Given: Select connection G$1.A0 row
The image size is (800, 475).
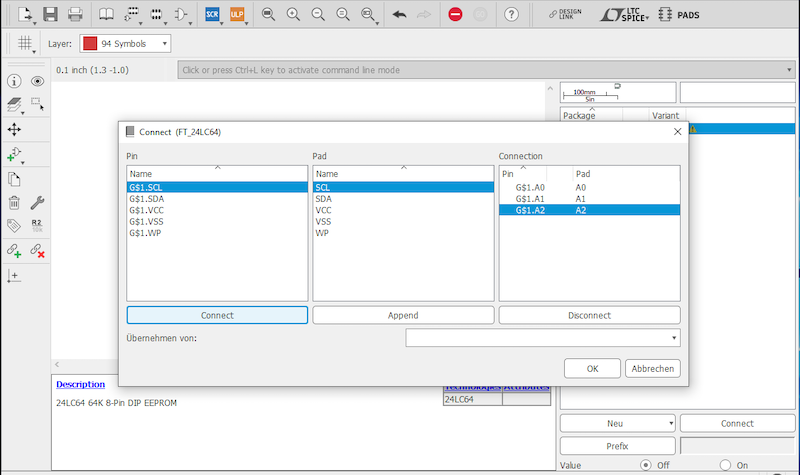Looking at the screenshot, I should [x=589, y=187].
